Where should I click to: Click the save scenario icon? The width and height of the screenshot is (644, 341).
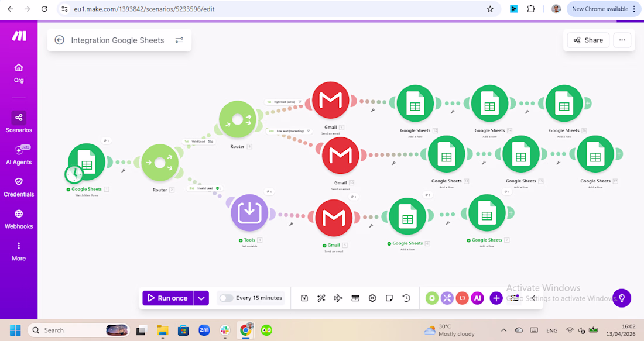[x=304, y=298]
